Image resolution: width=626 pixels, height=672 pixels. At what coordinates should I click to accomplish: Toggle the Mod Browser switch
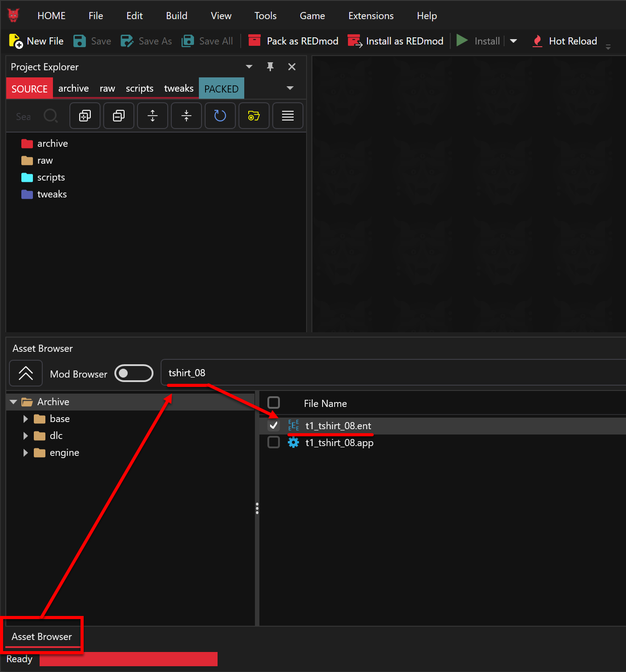[134, 373]
